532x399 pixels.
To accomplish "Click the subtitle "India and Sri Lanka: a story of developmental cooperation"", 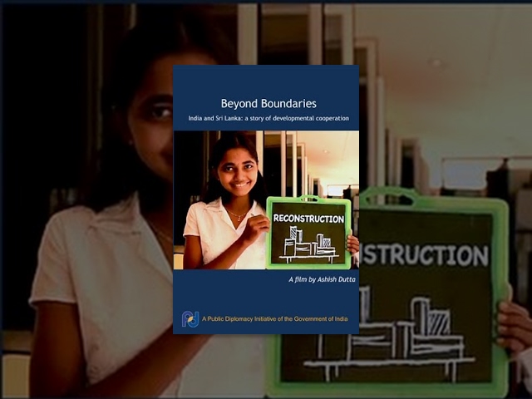I will (268, 118).
